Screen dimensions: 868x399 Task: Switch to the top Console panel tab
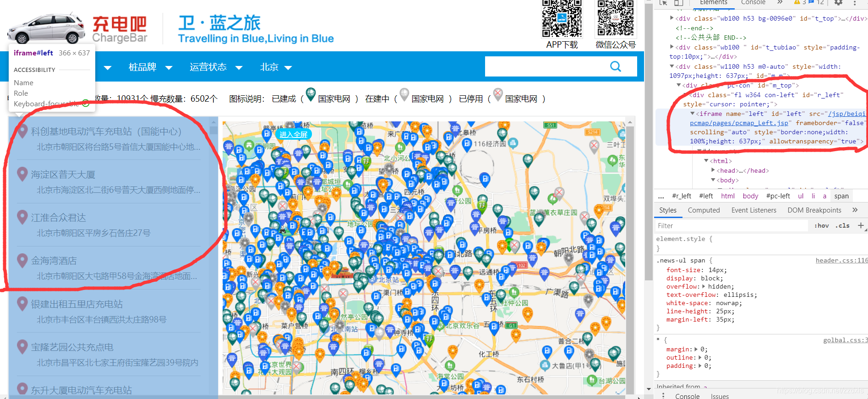(753, 3)
